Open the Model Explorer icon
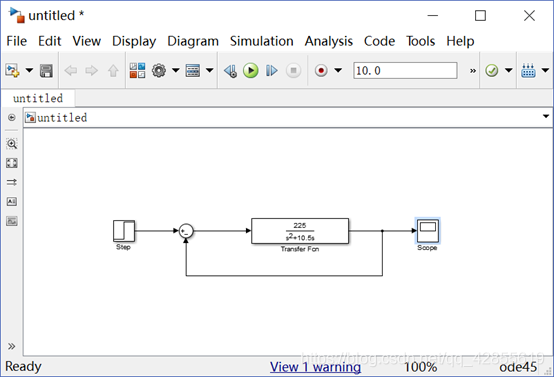This screenshot has height=377, width=554. [x=193, y=70]
